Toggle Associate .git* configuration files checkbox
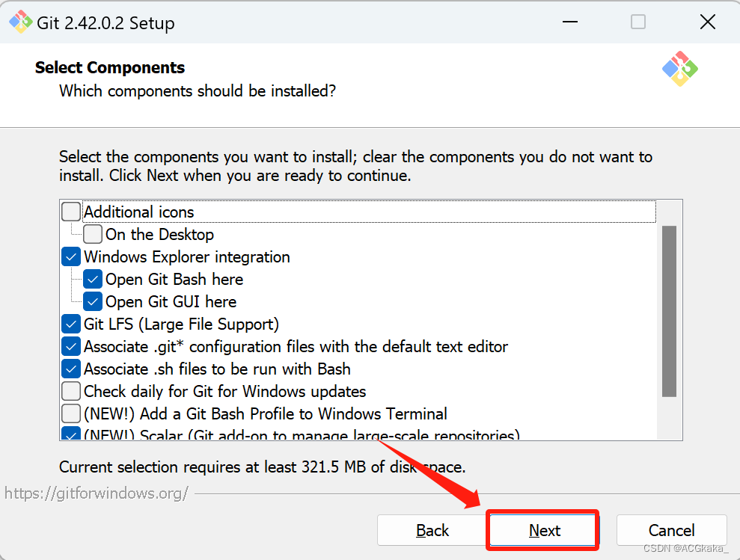740x560 pixels. tap(71, 346)
